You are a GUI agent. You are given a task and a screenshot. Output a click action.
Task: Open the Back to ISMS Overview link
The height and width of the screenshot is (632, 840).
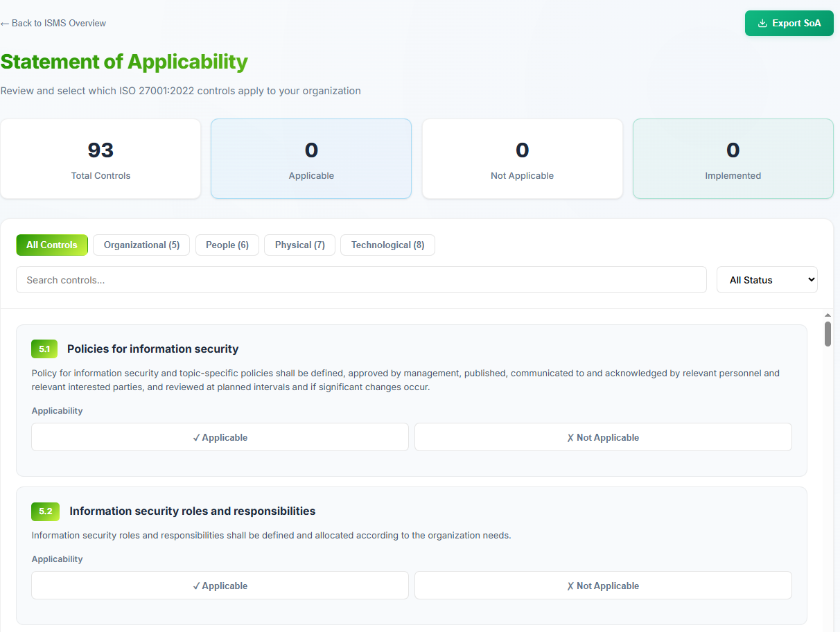coord(53,23)
